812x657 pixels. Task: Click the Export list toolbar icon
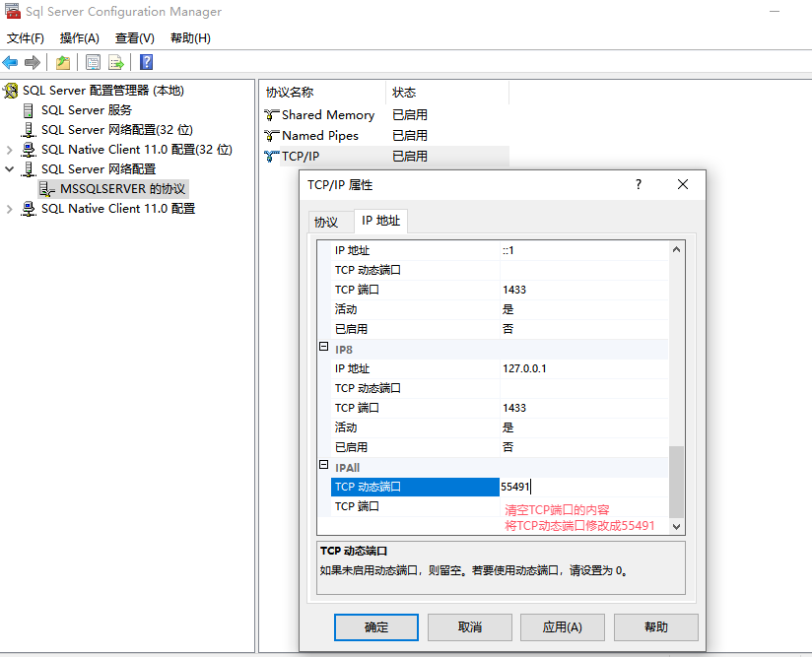click(116, 63)
